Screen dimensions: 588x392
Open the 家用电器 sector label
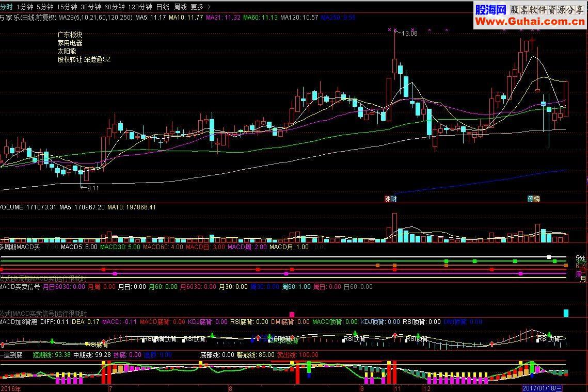point(70,43)
